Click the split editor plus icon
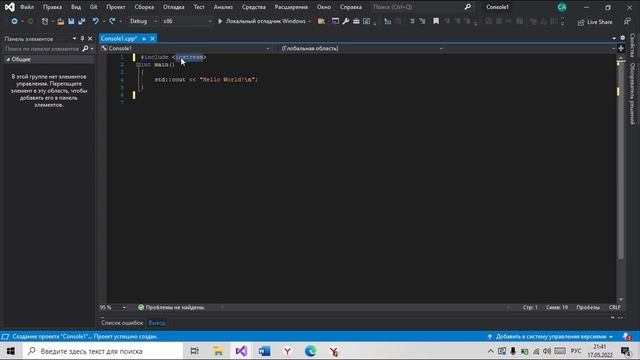This screenshot has width=640, height=360. 621,49
